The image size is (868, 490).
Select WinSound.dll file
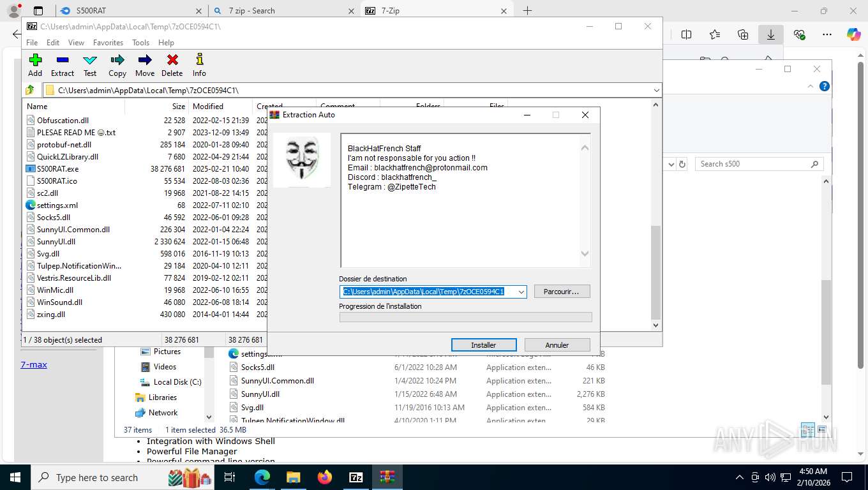(x=59, y=302)
